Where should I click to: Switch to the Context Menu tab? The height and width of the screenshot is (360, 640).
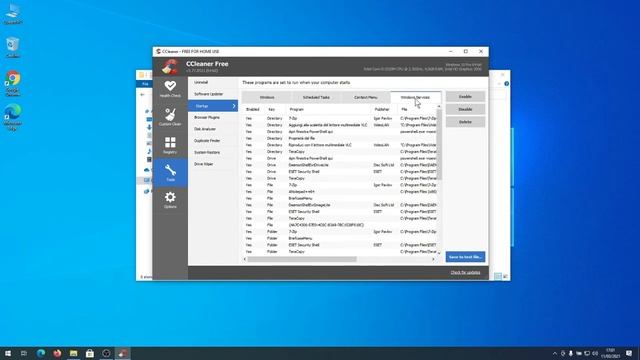(366, 97)
